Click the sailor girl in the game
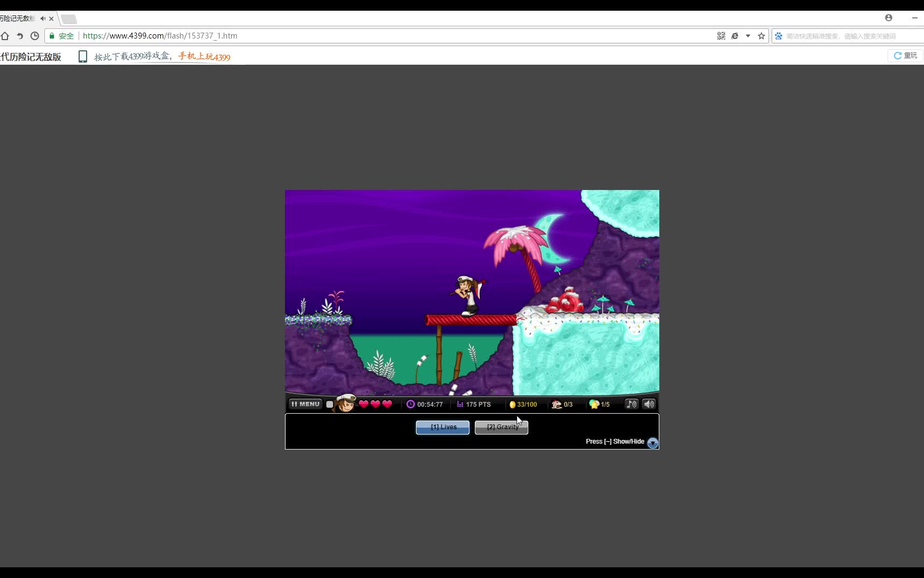 tap(468, 295)
